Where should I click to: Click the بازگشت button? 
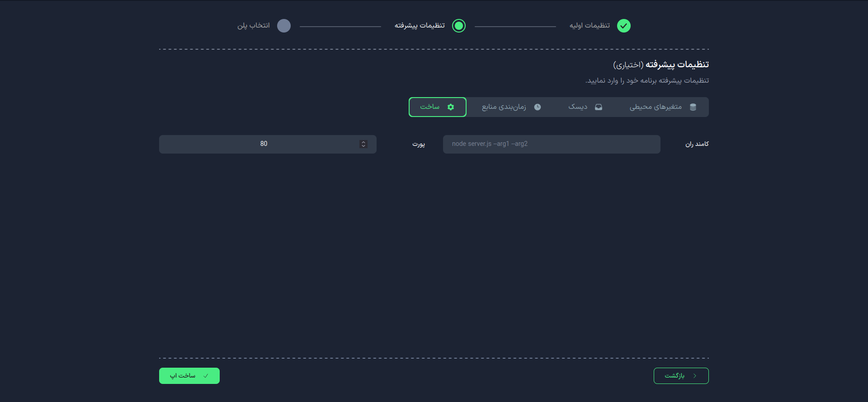point(681,376)
